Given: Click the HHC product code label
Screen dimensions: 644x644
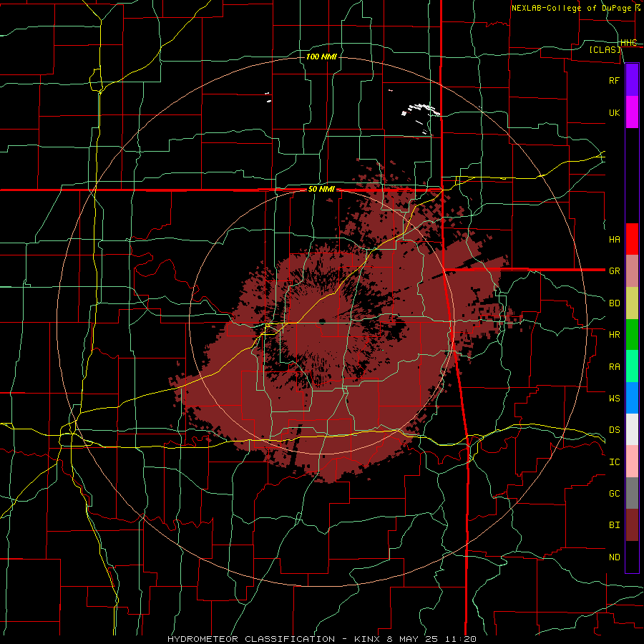Looking at the screenshot, I should [628, 43].
